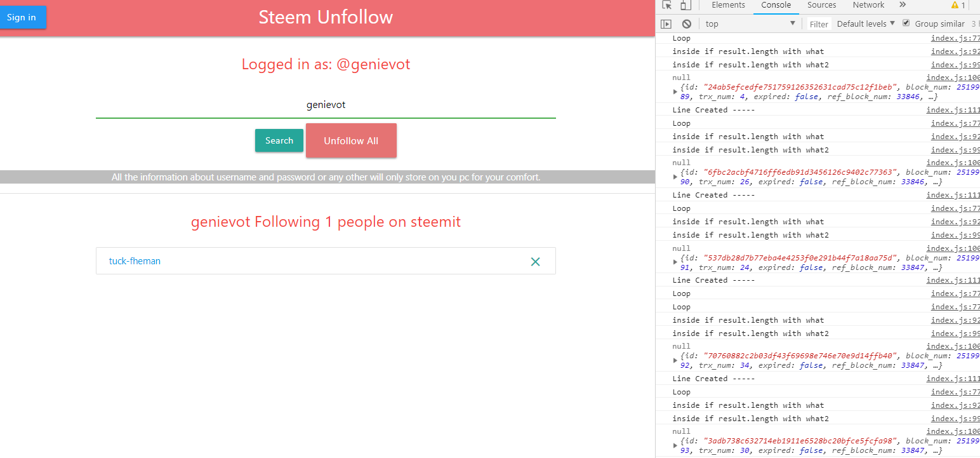This screenshot has width=980, height=458.
Task: Expand the logged object with id 3adb738c
Action: (675, 445)
